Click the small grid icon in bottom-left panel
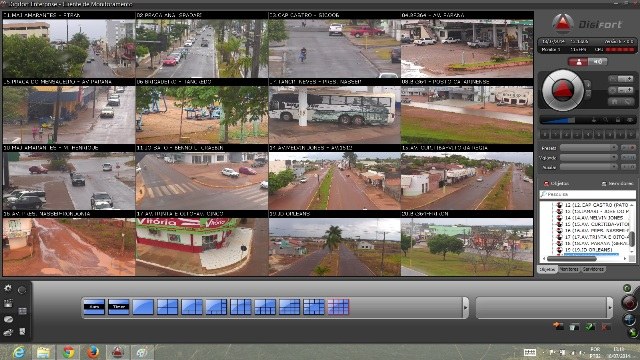The height and width of the screenshot is (360, 640). pos(23,311)
